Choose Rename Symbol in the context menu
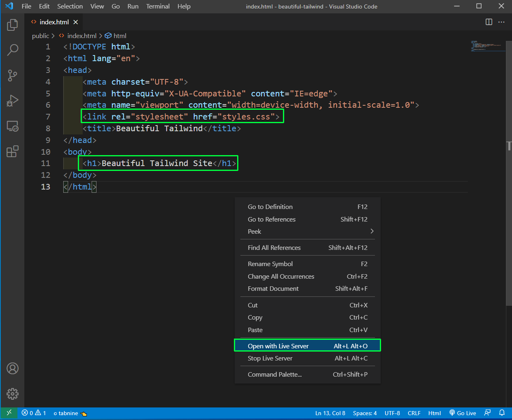Screen dimensions: 512x420 click(308, 264)
